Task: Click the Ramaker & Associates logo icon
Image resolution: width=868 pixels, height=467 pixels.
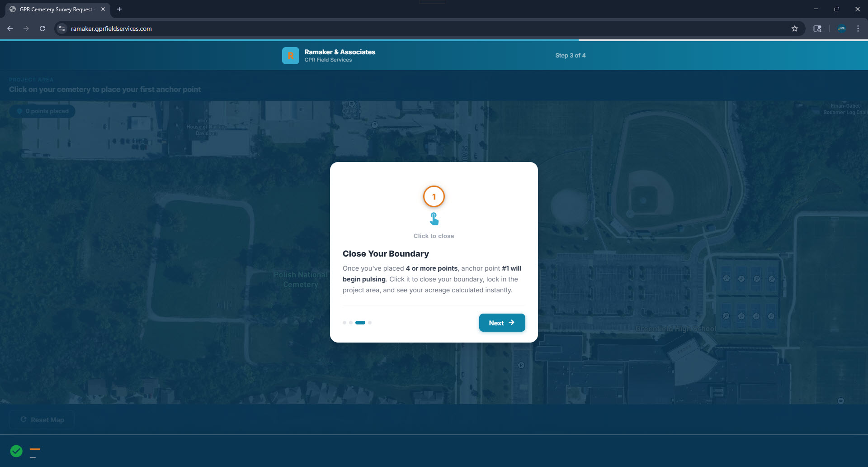Action: coord(290,56)
